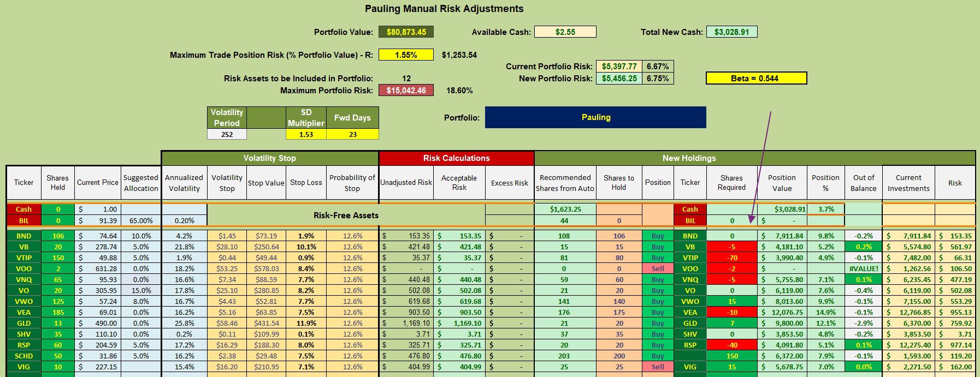Select the yellow Beta = 0.544 cell
This screenshot has width=980, height=377.
pyautogui.click(x=756, y=79)
